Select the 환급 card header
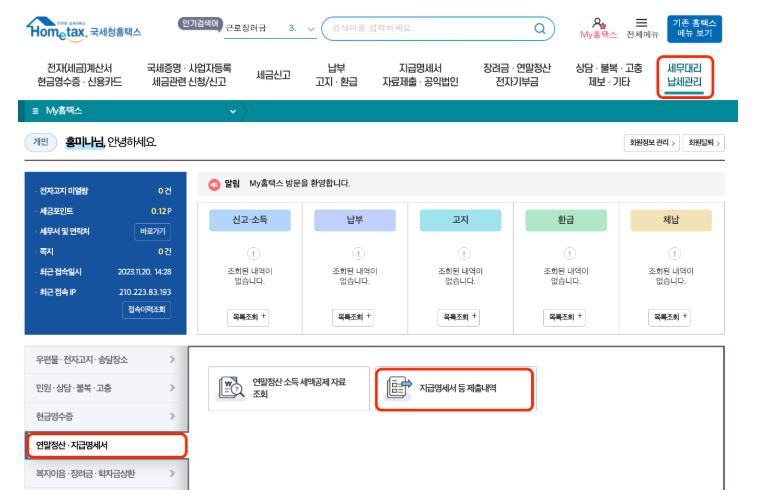Viewport: 760px width, 497px height. point(566,220)
